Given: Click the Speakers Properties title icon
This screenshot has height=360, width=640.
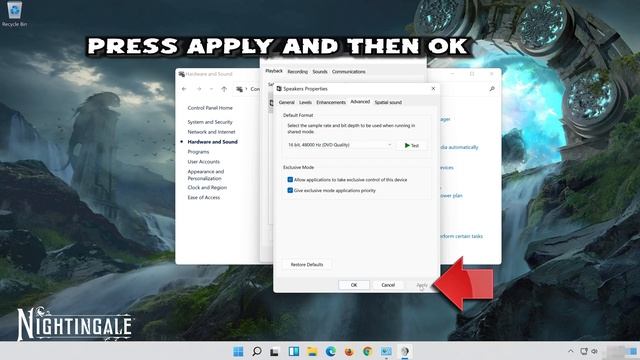Looking at the screenshot, I should click(279, 89).
